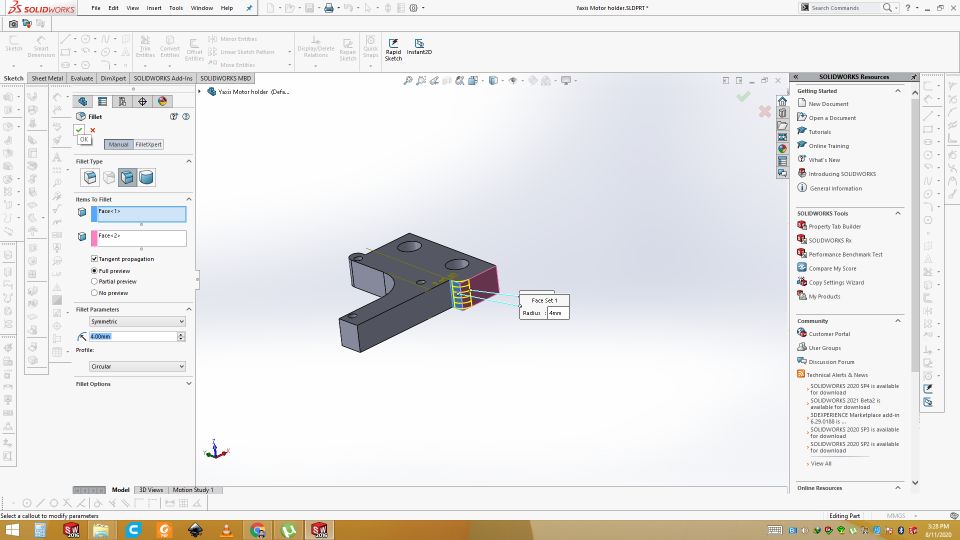Open Tutorials link
The image size is (960, 540).
pyautogui.click(x=820, y=132)
